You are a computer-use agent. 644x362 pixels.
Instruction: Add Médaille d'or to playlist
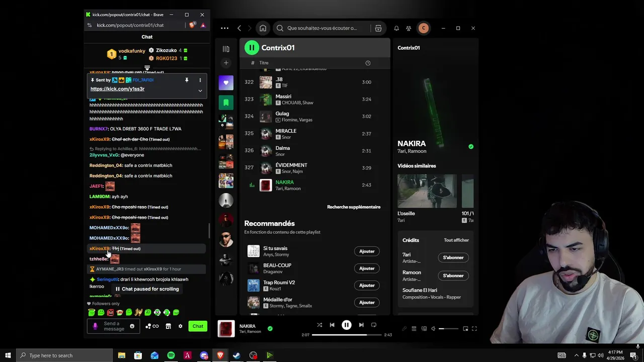[367, 303]
